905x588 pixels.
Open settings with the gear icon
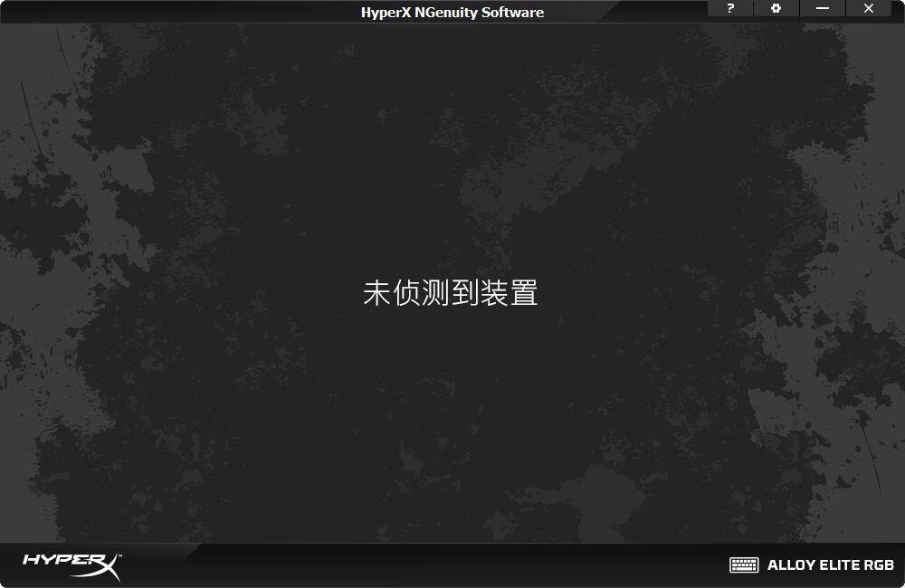click(776, 8)
